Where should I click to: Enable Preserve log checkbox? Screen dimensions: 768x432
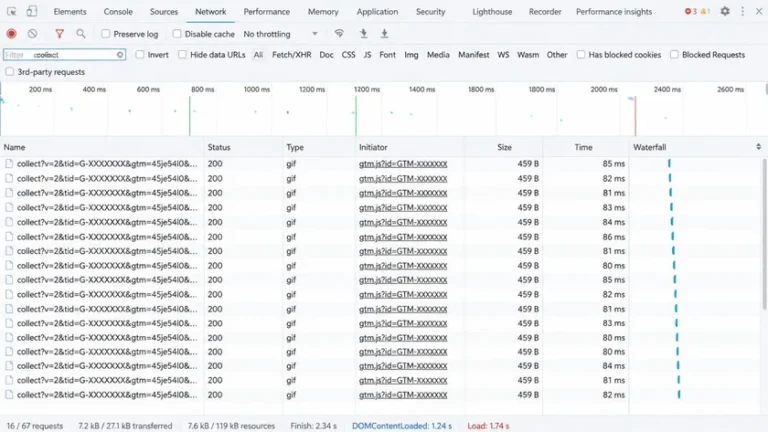[105, 34]
